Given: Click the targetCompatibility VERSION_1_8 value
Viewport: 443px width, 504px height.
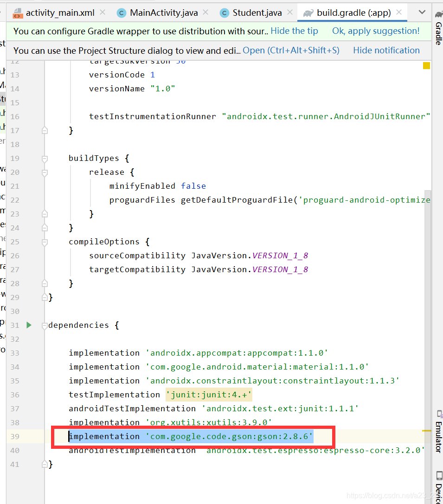Looking at the screenshot, I should pos(280,269).
